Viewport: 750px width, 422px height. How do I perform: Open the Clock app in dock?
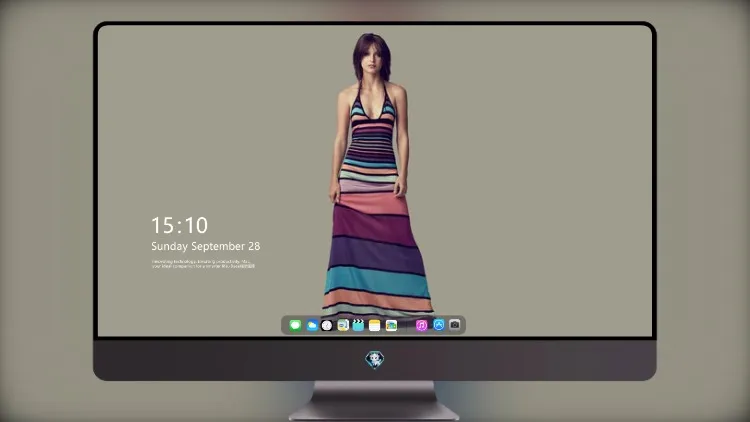tap(327, 325)
